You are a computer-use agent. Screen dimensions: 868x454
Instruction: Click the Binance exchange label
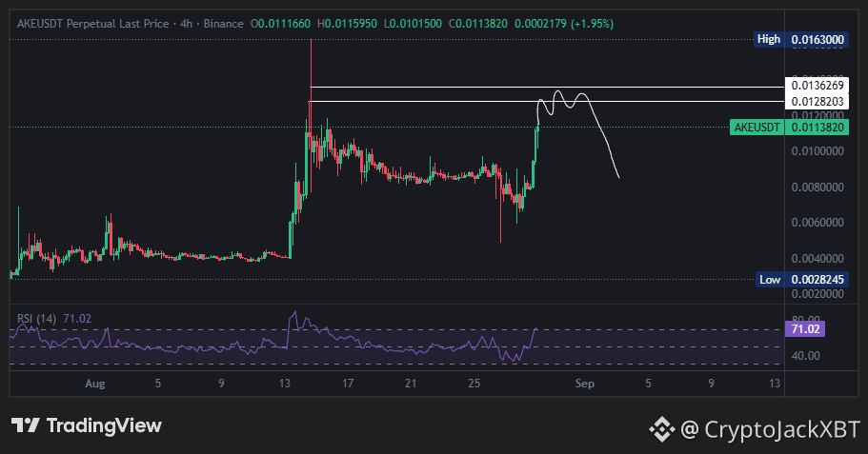pyautogui.click(x=224, y=24)
